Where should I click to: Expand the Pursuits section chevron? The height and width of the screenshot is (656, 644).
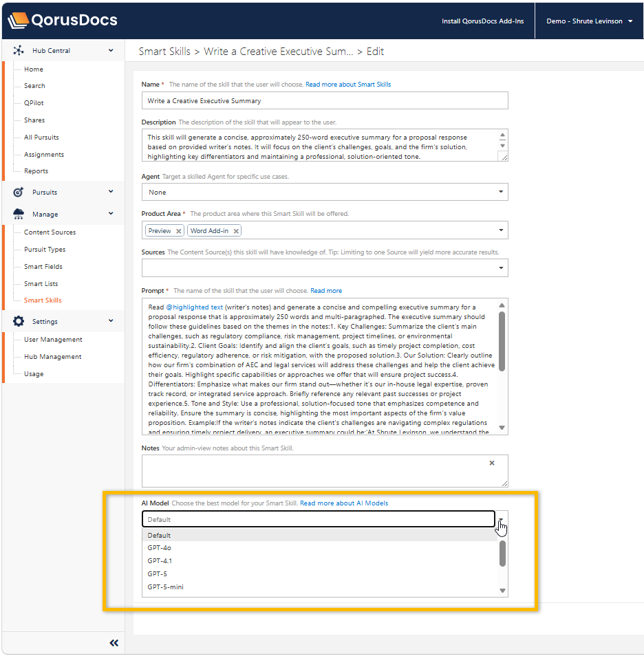tap(111, 192)
